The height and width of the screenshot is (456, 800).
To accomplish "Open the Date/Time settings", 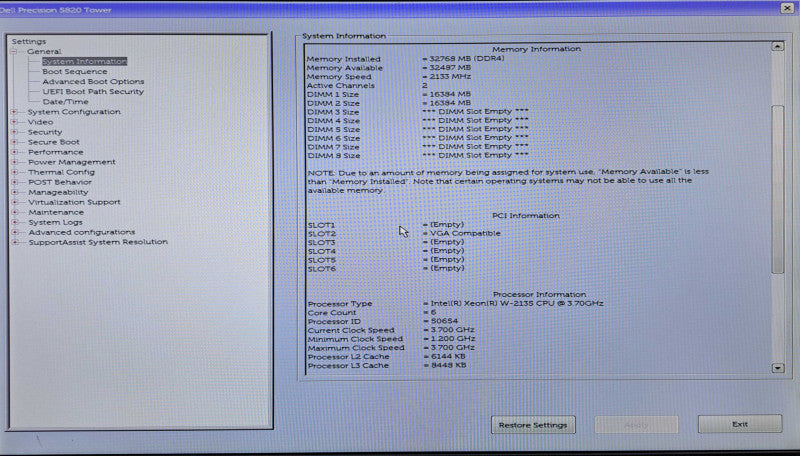I will pos(65,102).
